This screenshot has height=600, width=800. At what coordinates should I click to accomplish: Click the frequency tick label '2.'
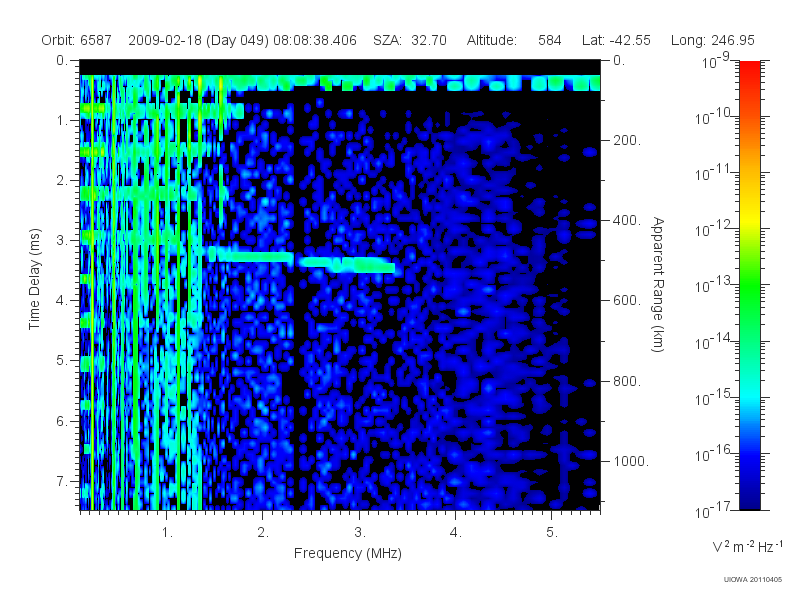click(x=263, y=532)
